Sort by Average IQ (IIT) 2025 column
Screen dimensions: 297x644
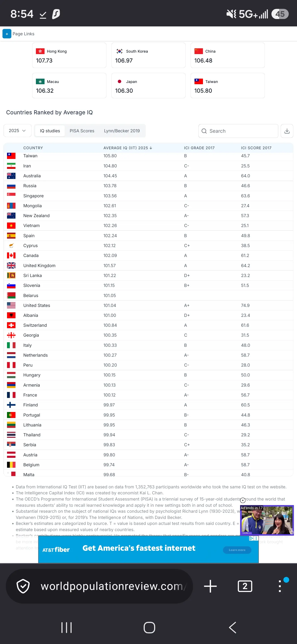coord(128,148)
